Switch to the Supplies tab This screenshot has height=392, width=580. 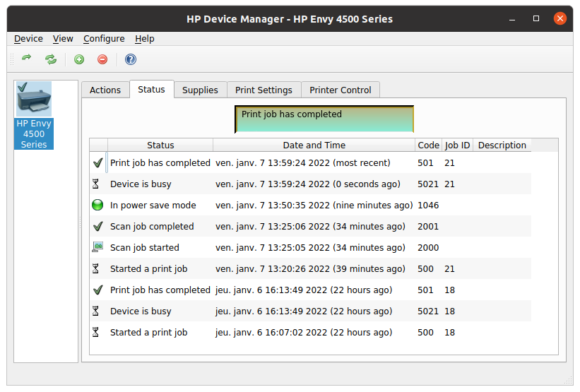(200, 90)
